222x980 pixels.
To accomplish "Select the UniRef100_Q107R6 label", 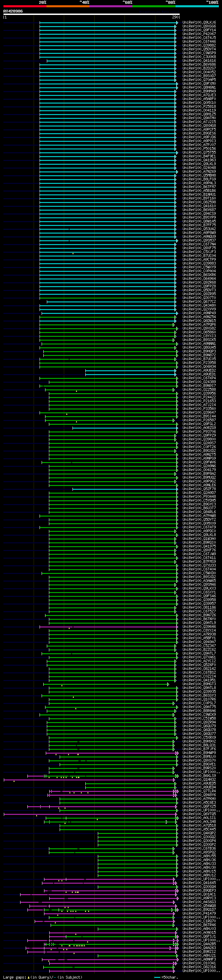I will (x=199, y=699).
